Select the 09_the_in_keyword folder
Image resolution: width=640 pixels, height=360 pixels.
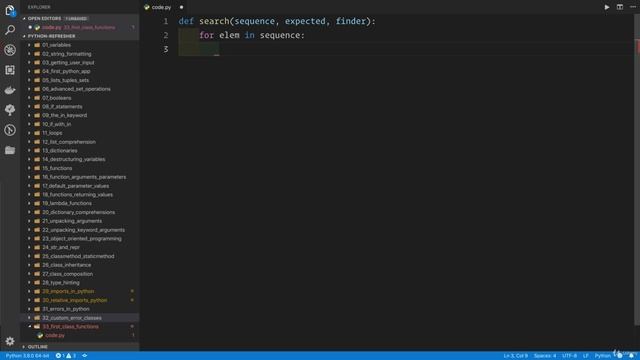[80, 116]
